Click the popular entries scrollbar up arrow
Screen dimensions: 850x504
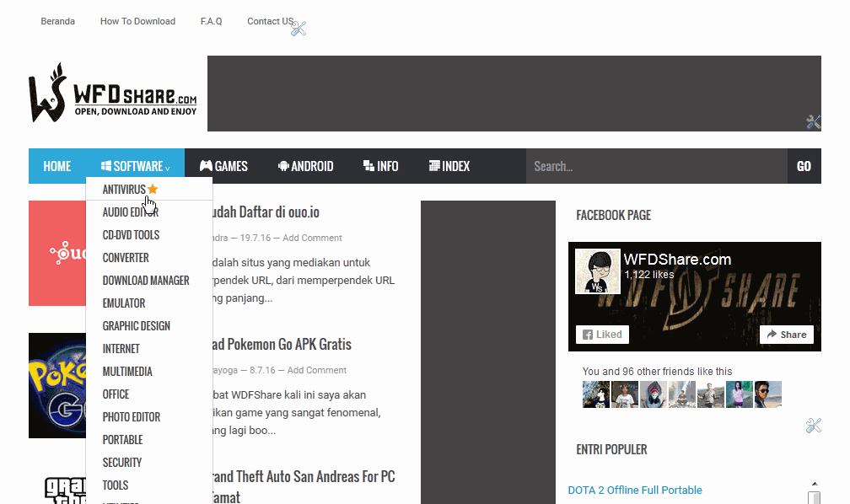pos(815,484)
